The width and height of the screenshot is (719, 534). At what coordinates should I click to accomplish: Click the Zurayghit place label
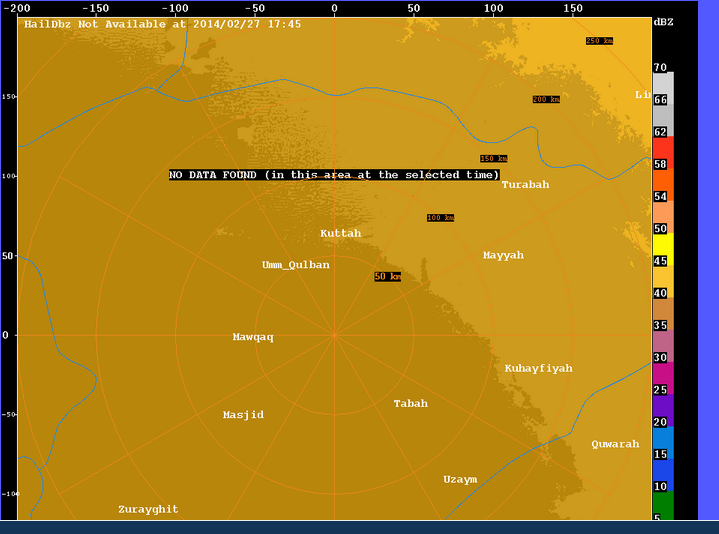tap(149, 509)
